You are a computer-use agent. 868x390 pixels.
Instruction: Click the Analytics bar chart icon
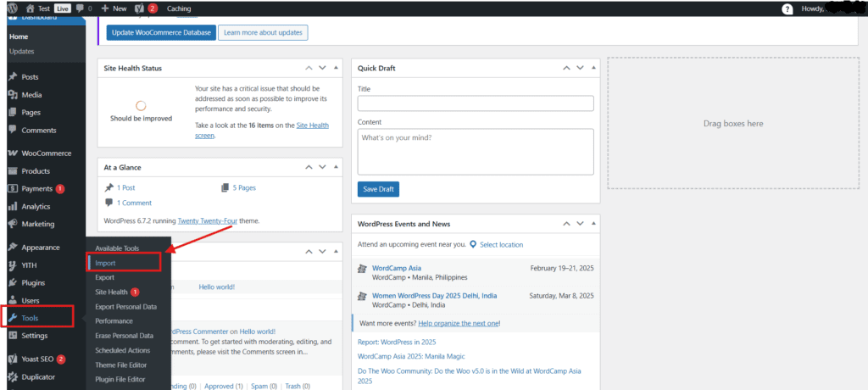(13, 207)
